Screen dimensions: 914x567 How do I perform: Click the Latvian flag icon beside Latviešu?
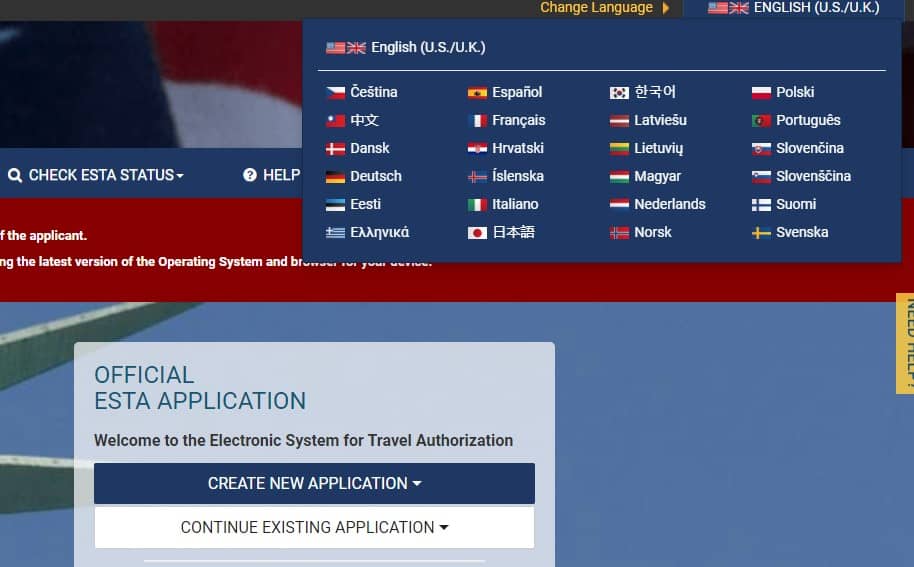click(619, 121)
